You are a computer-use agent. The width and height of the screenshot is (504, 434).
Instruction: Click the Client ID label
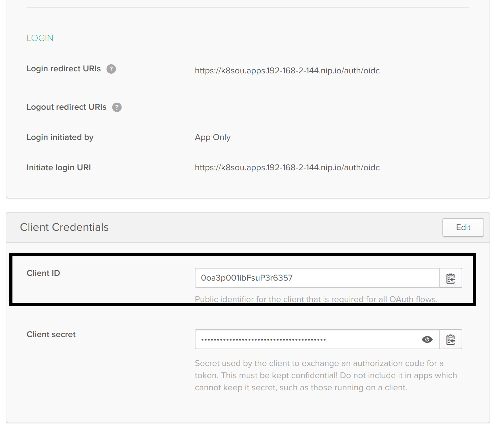tap(43, 273)
